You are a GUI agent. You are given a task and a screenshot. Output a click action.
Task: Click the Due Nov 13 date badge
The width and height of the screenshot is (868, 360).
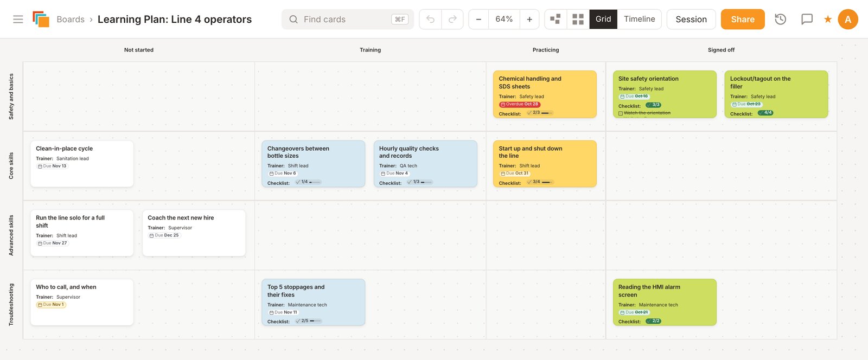click(x=52, y=166)
